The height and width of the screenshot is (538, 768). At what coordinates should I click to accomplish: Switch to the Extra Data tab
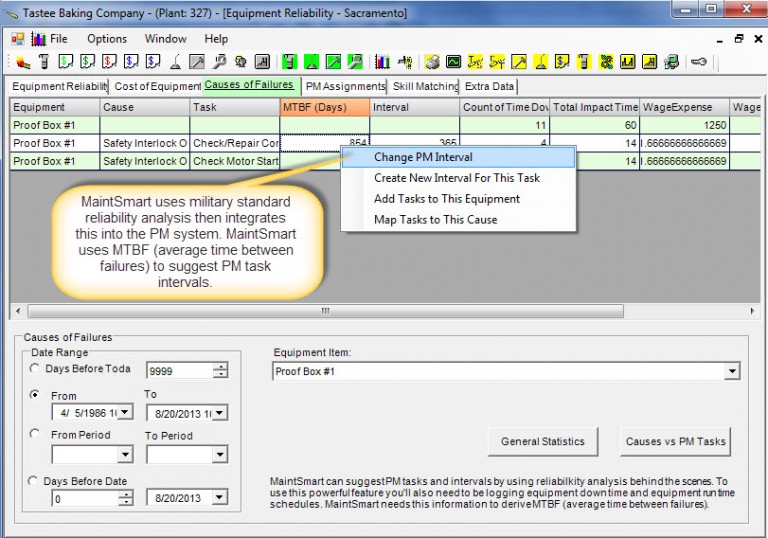tap(489, 86)
